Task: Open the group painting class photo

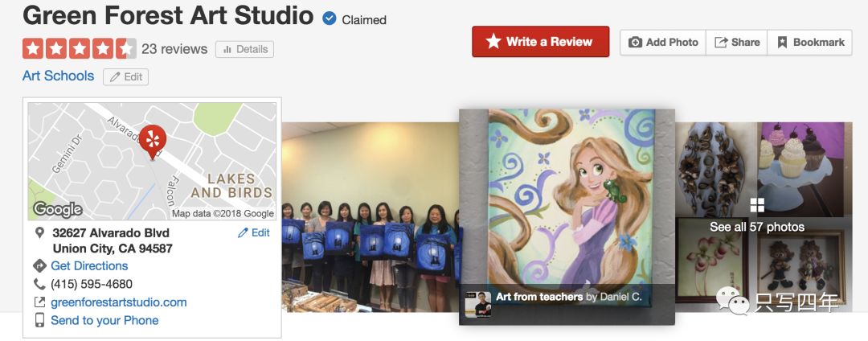Action: [x=371, y=217]
